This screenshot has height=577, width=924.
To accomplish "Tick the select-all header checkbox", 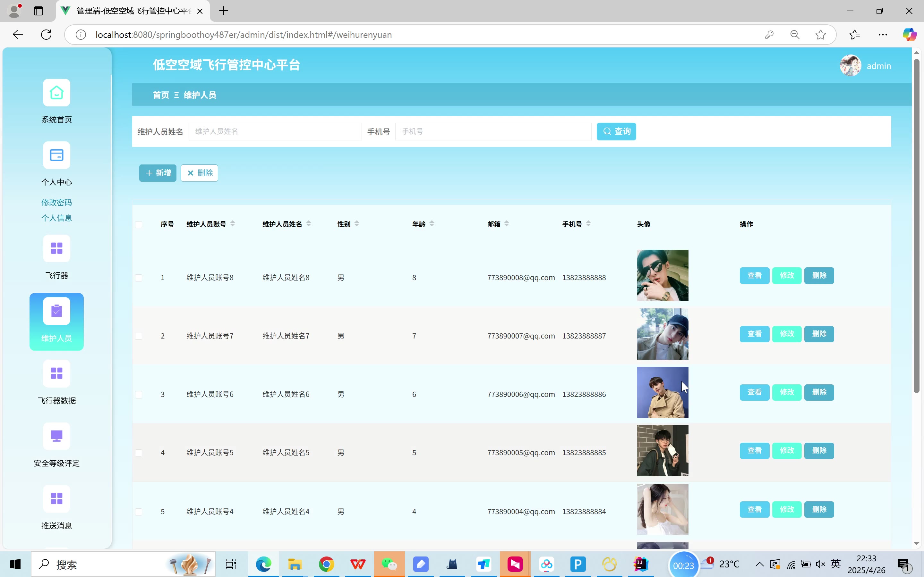I will [x=139, y=224].
